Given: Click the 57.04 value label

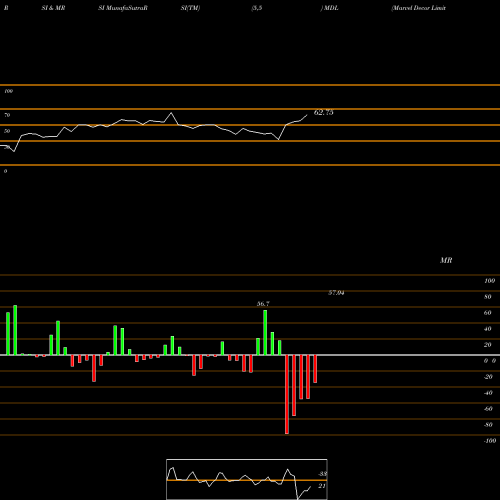Looking at the screenshot, I should click(336, 293).
